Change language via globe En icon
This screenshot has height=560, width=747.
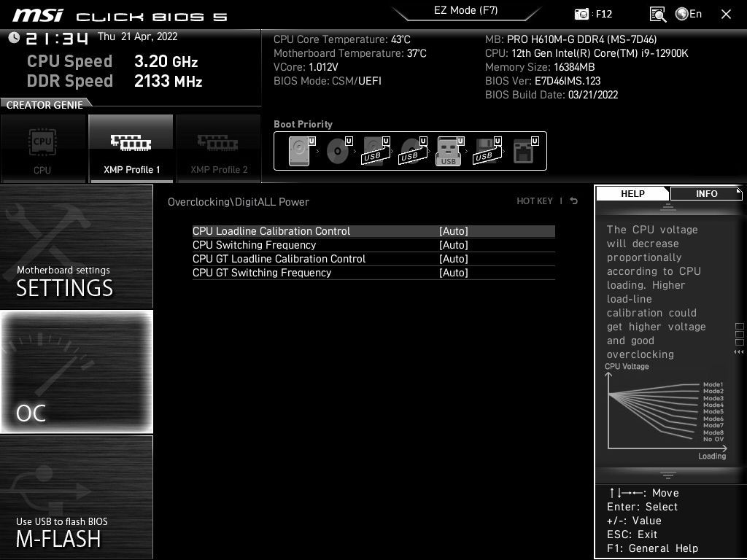689,14
